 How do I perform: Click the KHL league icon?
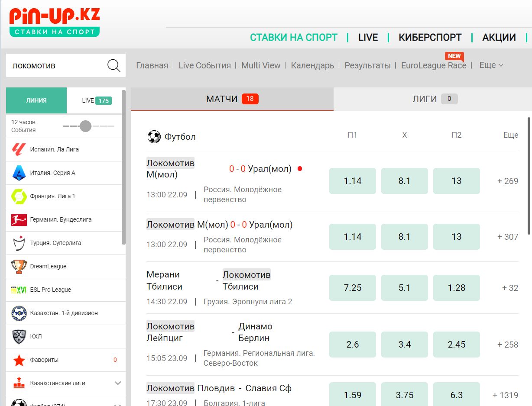(x=19, y=336)
